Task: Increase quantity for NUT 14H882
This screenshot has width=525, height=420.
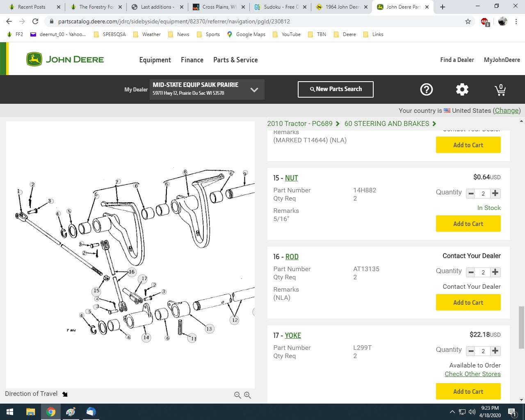Action: coord(495,193)
